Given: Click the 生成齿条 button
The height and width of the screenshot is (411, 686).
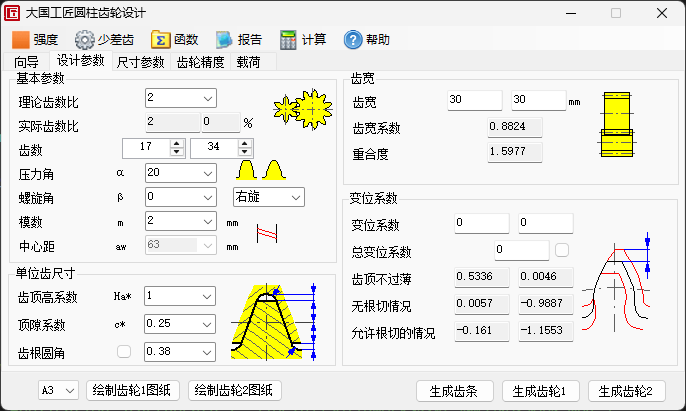Looking at the screenshot, I should coord(454,391).
